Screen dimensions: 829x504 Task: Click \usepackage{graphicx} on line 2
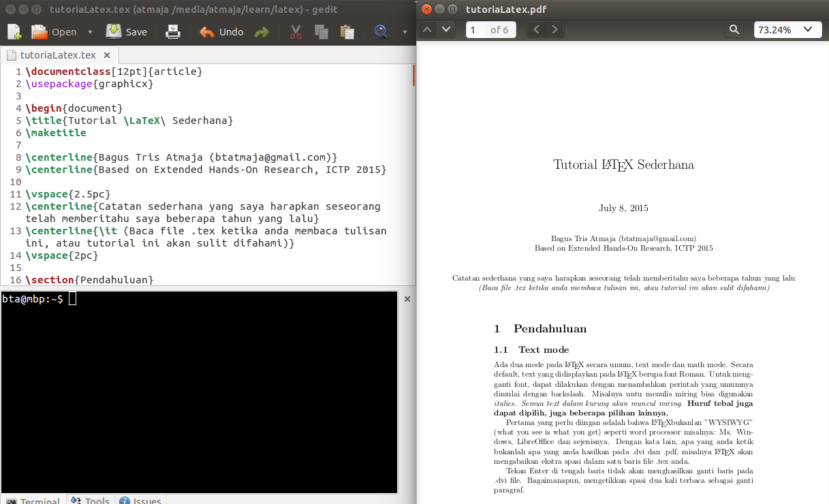click(x=89, y=84)
